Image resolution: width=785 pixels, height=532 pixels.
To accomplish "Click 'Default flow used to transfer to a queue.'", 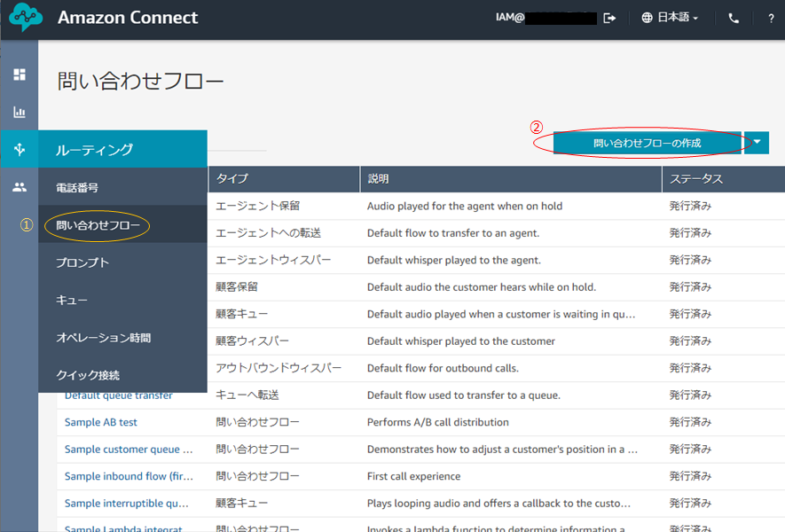I will [x=464, y=395].
